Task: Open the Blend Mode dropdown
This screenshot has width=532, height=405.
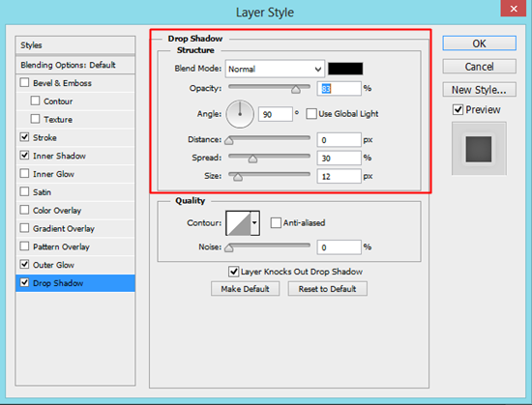Action: [x=275, y=70]
